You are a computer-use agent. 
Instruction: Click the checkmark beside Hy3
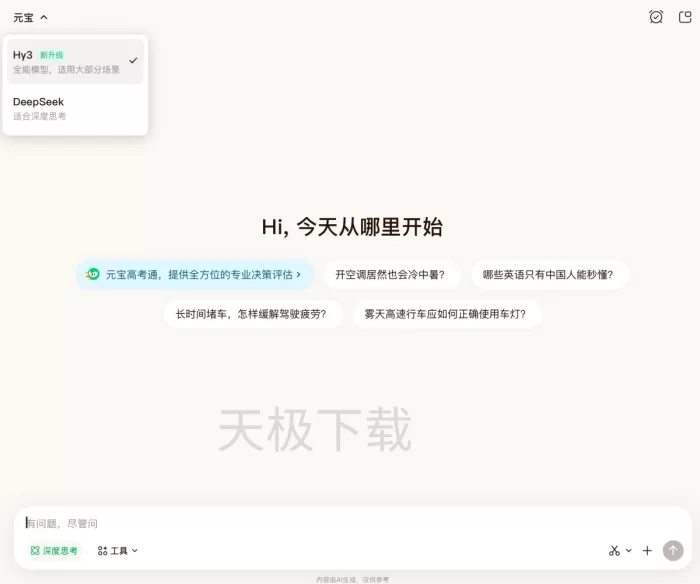click(x=133, y=60)
